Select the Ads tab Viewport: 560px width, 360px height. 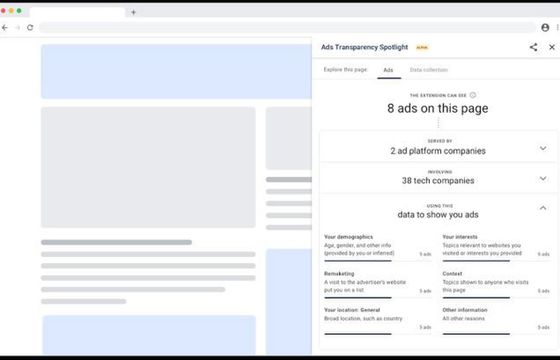(389, 70)
